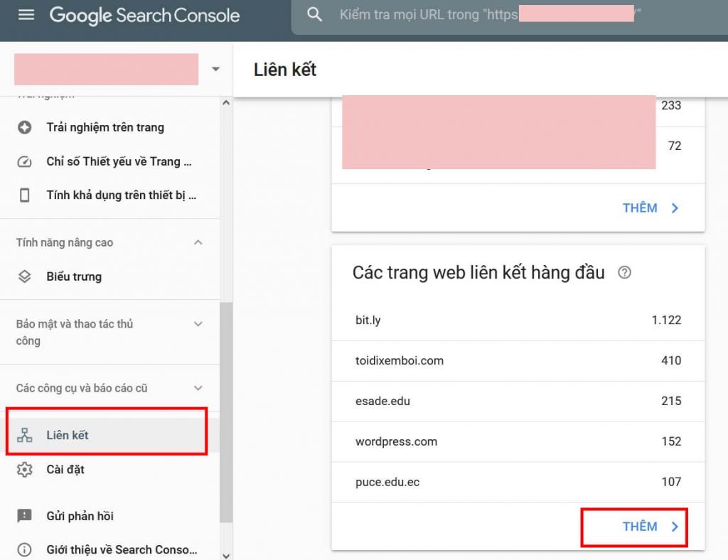
Task: Click the Biểu trưng layers icon
Action: click(25, 276)
